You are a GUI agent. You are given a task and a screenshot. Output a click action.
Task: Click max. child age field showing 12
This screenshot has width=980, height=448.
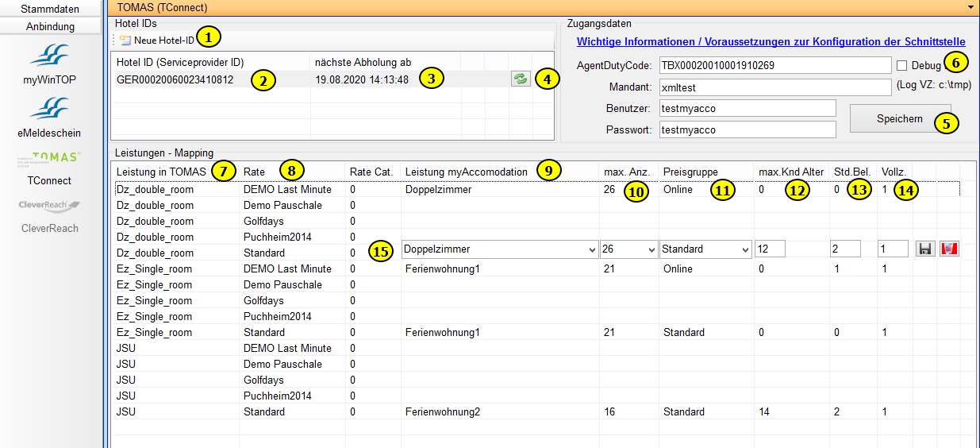pos(770,249)
